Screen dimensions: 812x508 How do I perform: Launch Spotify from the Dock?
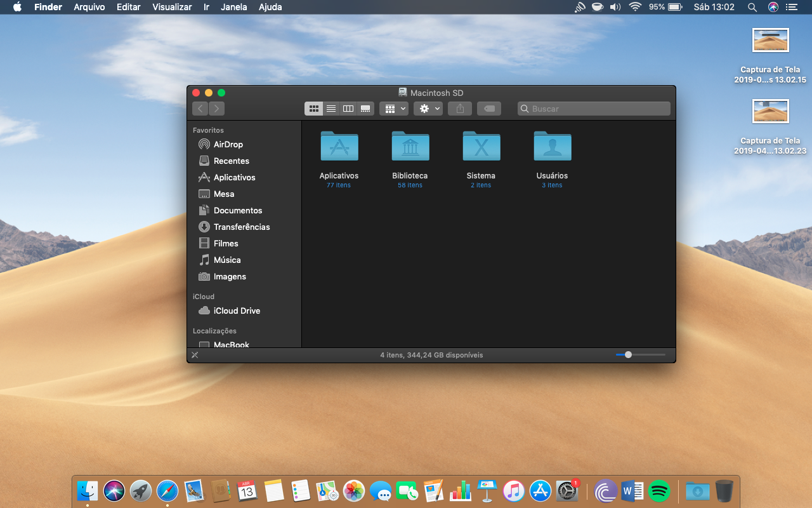point(659,491)
